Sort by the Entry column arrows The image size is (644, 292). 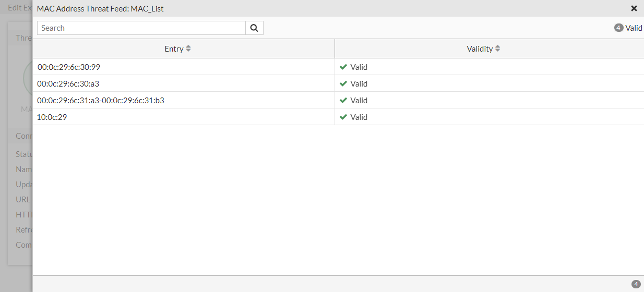click(188, 48)
